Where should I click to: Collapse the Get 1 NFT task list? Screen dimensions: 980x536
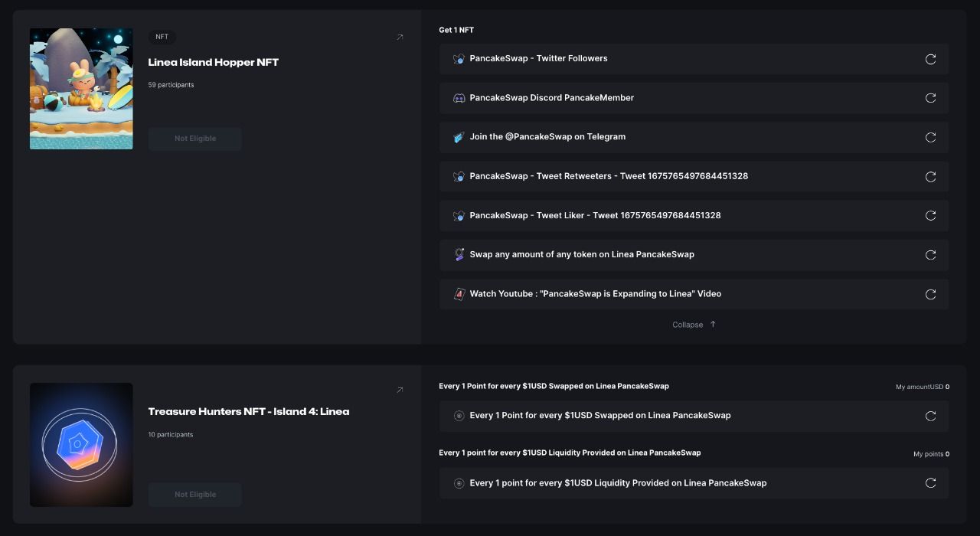tap(694, 325)
